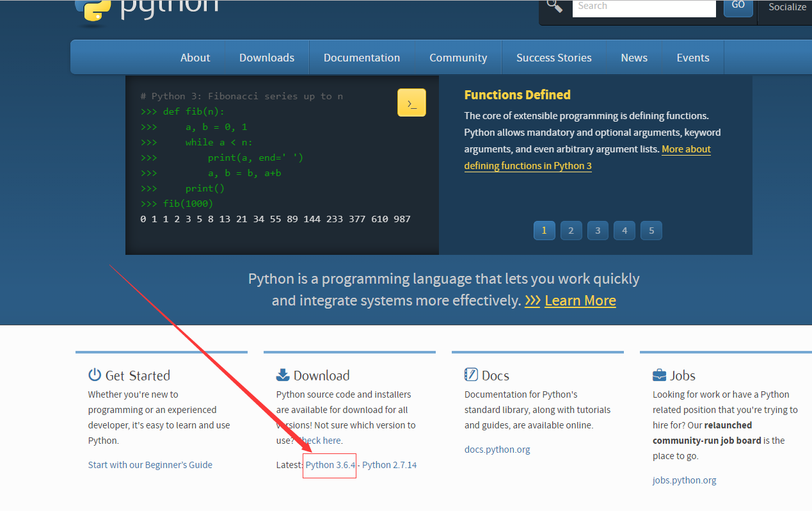
Task: Focus the Search input field
Action: click(x=644, y=7)
